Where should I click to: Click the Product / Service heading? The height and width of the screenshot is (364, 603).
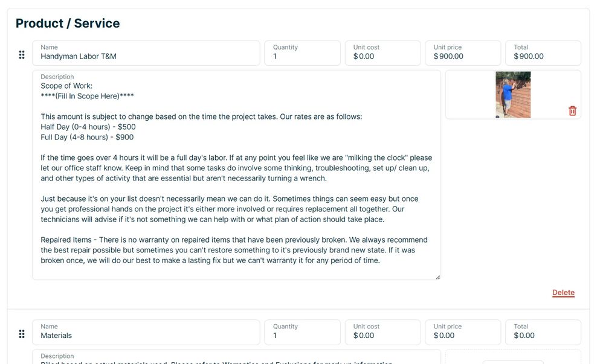coord(68,24)
